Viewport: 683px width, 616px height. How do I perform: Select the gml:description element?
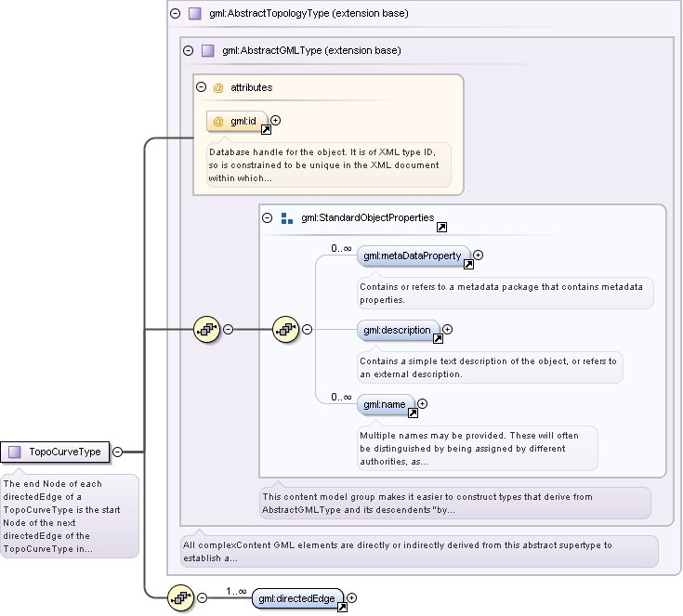(399, 331)
